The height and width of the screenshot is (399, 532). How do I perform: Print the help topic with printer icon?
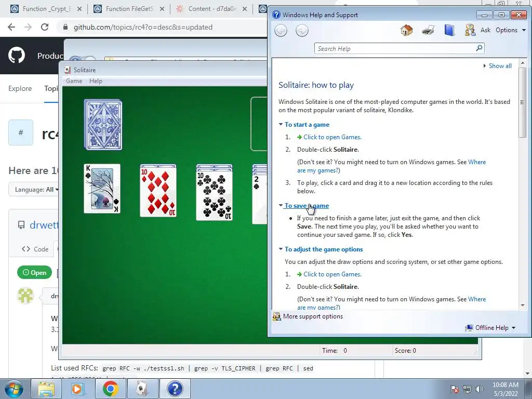pos(428,30)
